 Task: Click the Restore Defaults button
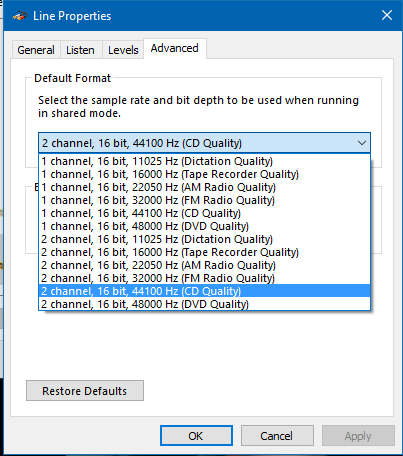85,391
